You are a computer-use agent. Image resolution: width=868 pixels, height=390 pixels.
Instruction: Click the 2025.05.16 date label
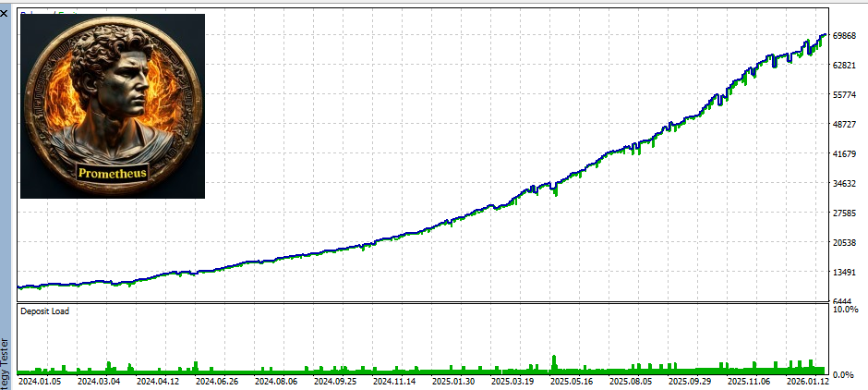[572, 381]
